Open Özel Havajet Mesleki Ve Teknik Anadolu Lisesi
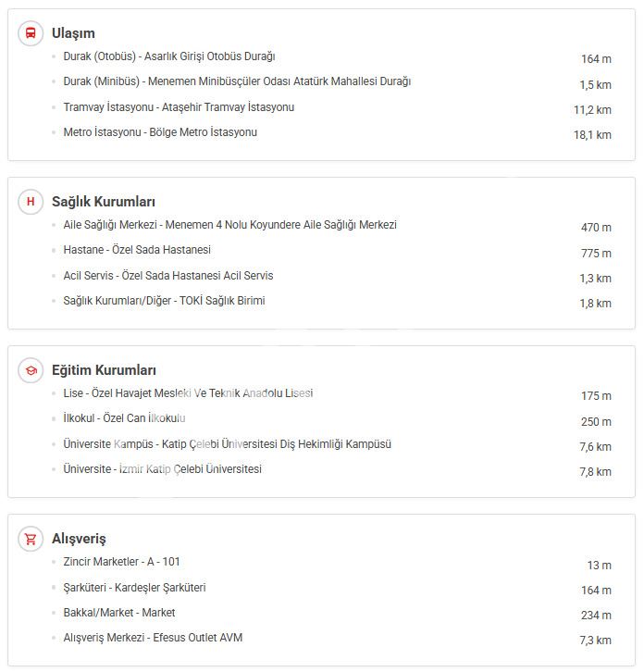The height and width of the screenshot is (672, 644). click(x=188, y=394)
